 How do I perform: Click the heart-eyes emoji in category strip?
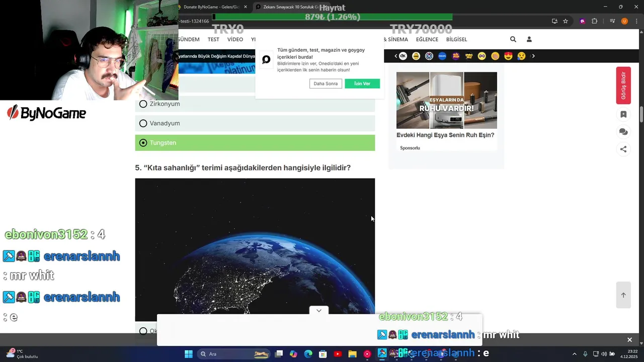508,56
